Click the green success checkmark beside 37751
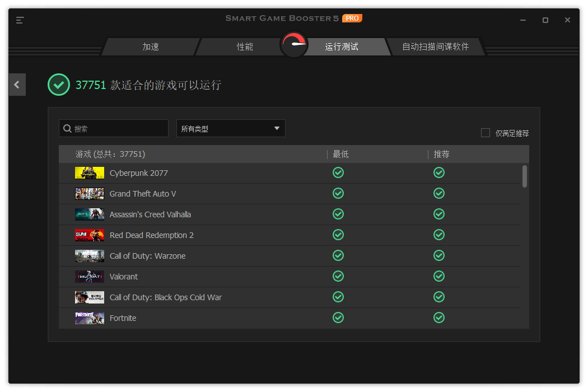The width and height of the screenshot is (588, 392). pyautogui.click(x=59, y=85)
